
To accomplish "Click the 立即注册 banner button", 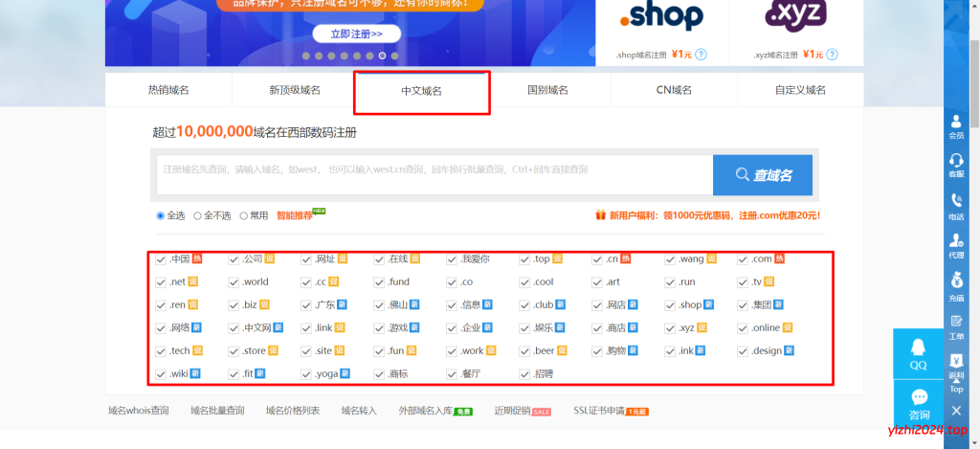I will [356, 34].
